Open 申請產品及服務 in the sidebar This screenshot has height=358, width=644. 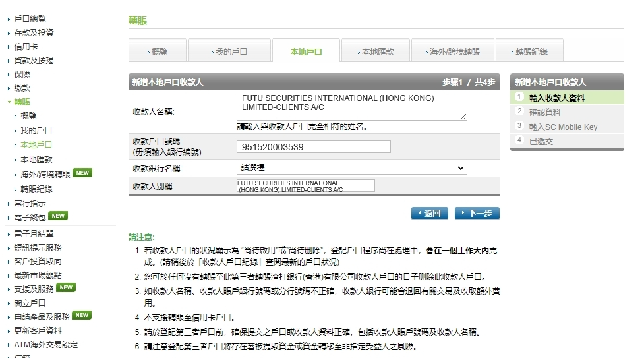(42, 317)
